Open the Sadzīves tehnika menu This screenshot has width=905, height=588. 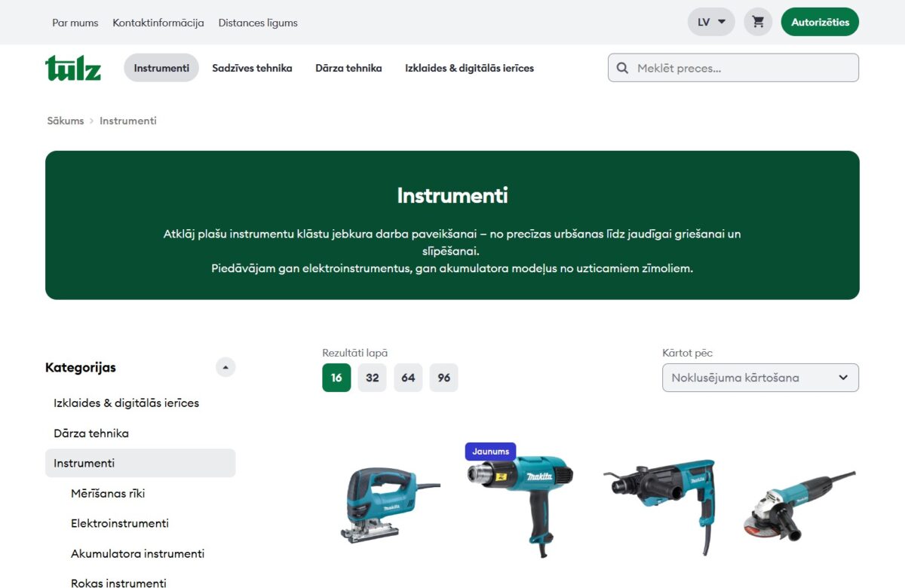pyautogui.click(x=252, y=68)
